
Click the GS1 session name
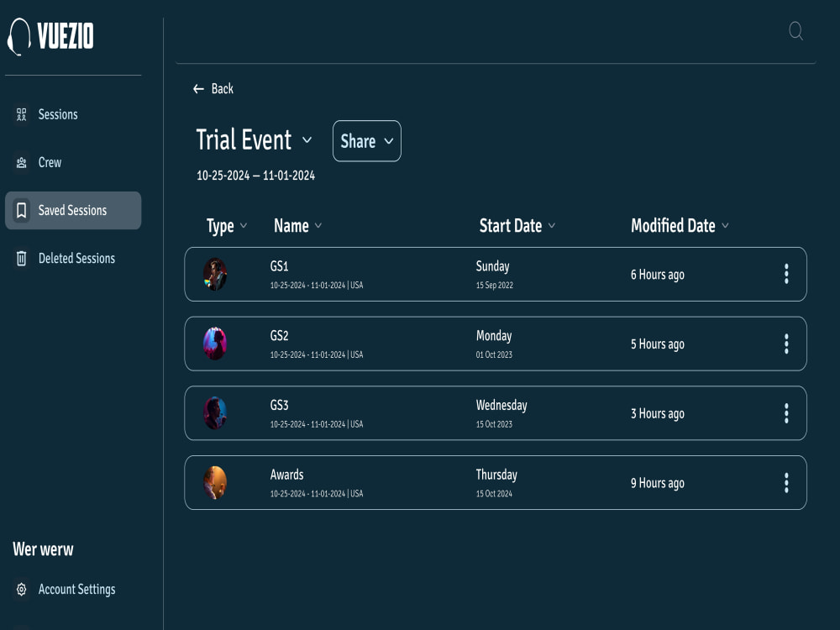279,265
